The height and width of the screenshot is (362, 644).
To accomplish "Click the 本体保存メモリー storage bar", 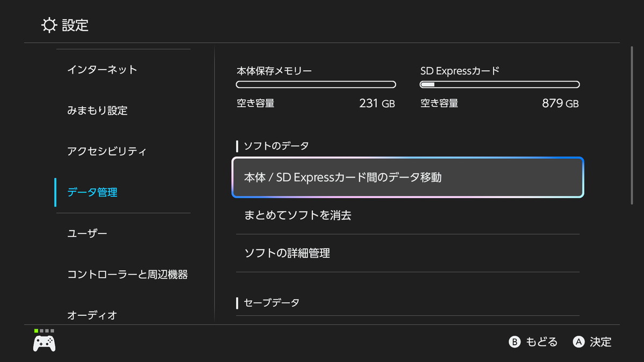I will point(316,85).
